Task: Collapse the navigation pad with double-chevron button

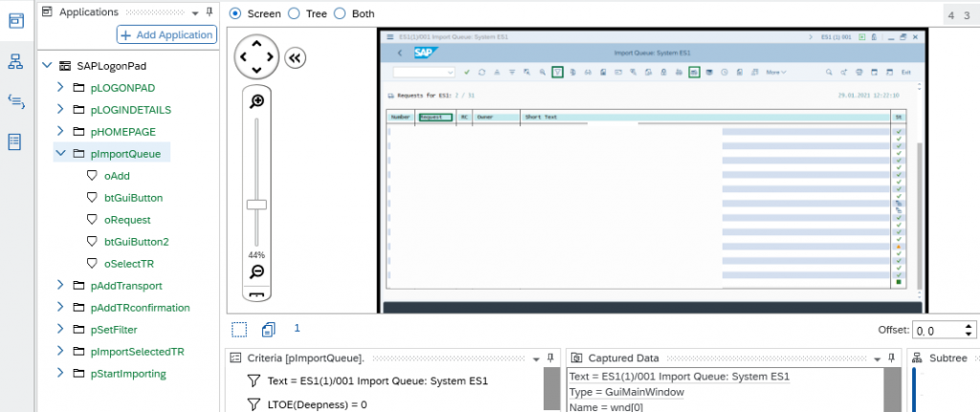Action: [x=295, y=58]
